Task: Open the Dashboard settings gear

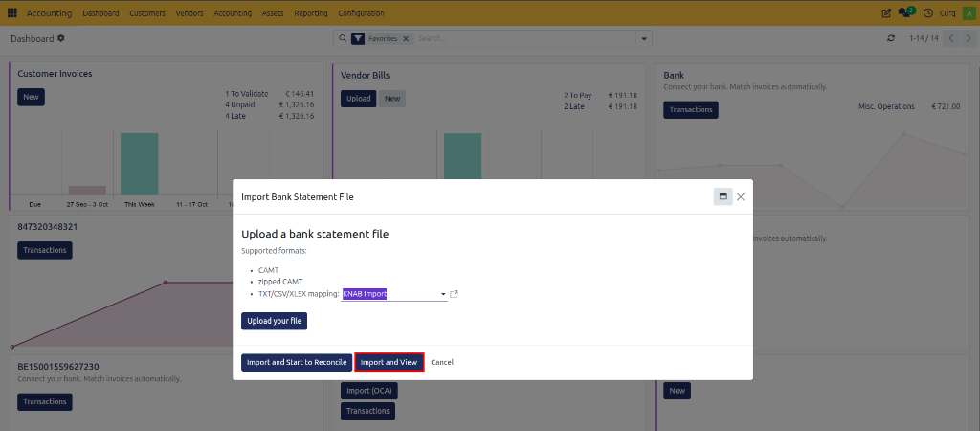Action: click(60, 38)
